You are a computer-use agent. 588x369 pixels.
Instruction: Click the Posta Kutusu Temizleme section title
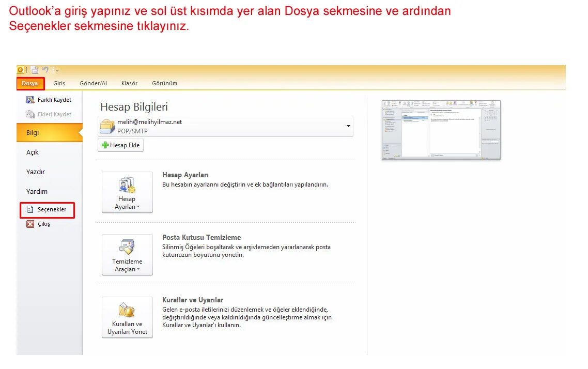coord(202,237)
